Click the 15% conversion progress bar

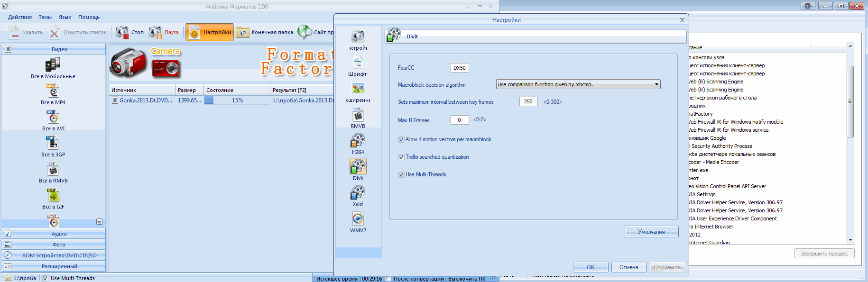(237, 100)
